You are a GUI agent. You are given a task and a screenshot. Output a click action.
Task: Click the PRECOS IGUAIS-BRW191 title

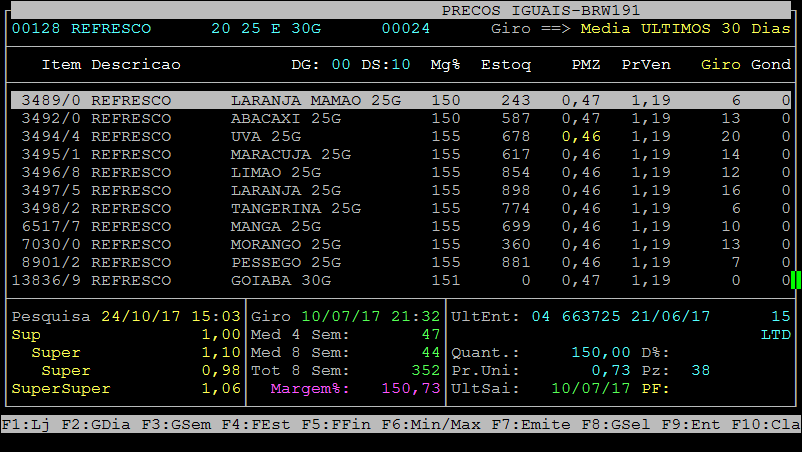coord(526,10)
